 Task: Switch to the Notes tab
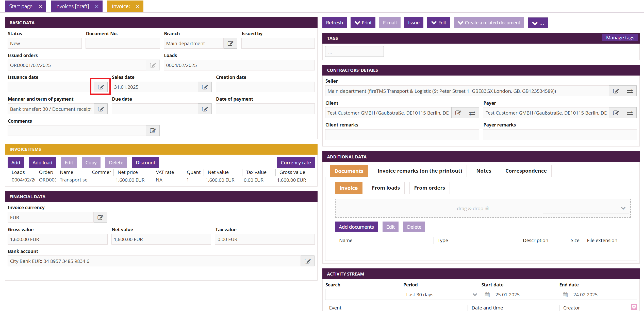coord(484,171)
